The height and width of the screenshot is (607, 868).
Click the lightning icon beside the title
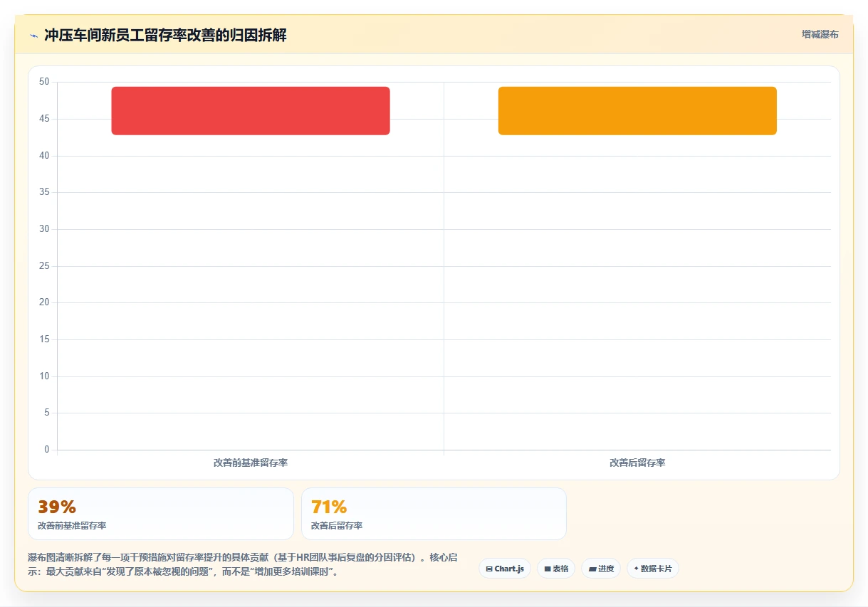33,36
